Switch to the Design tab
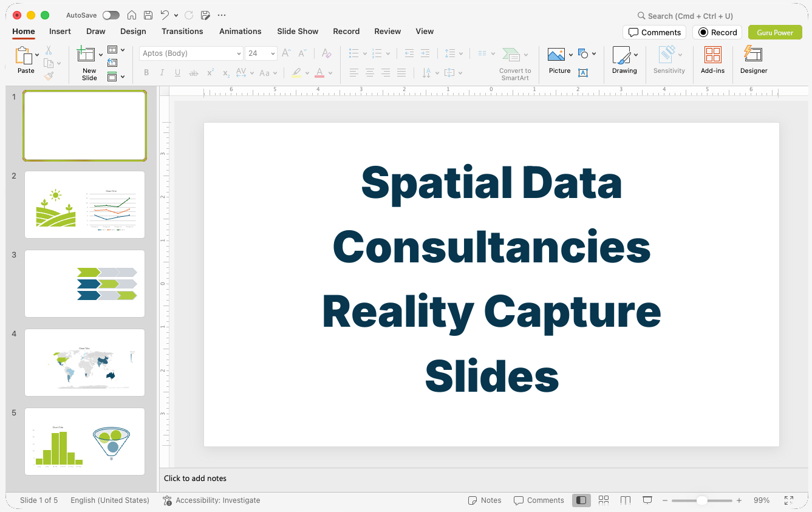Image resolution: width=812 pixels, height=512 pixels. point(133,31)
